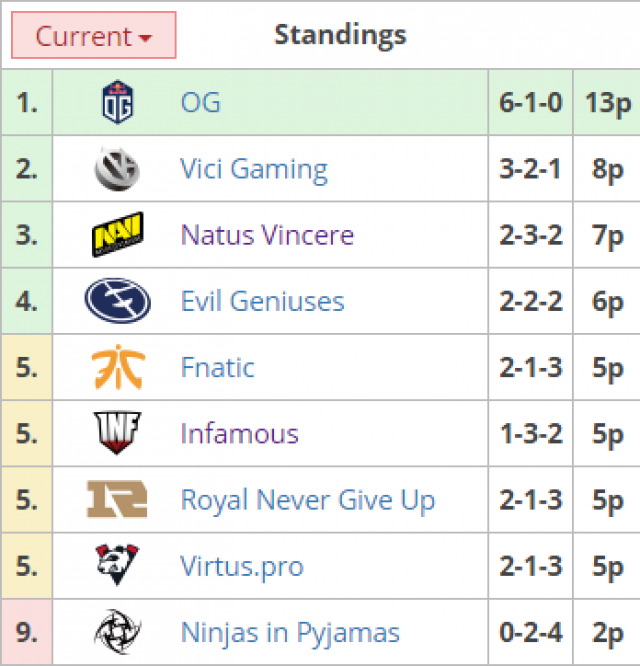This screenshot has width=640, height=666.
Task: Click the Vici Gaming logo
Action: tap(118, 169)
